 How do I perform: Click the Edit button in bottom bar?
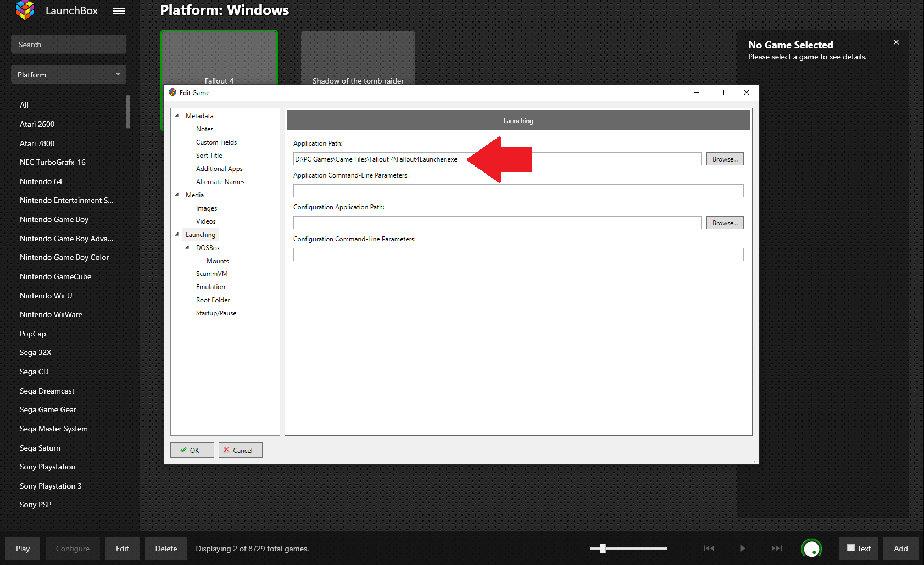(123, 549)
